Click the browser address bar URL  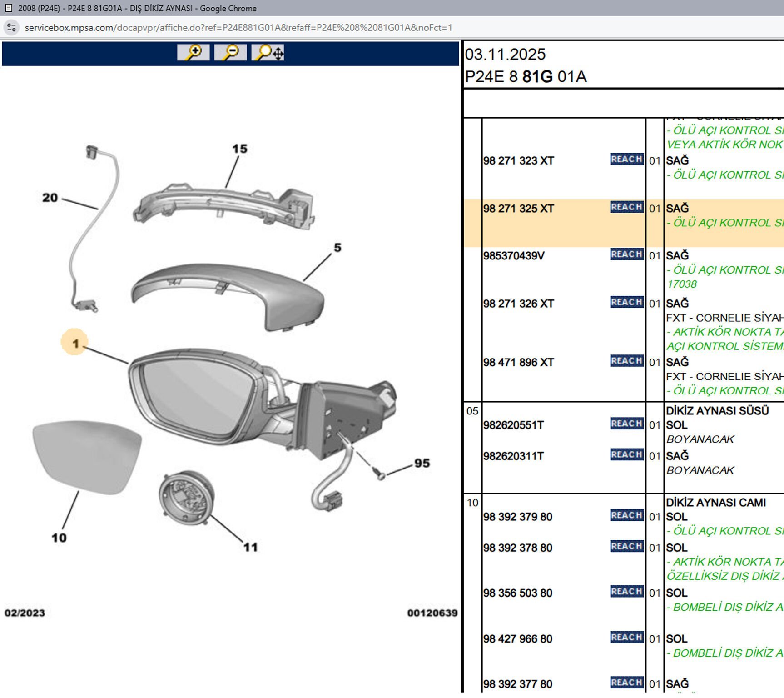238,28
